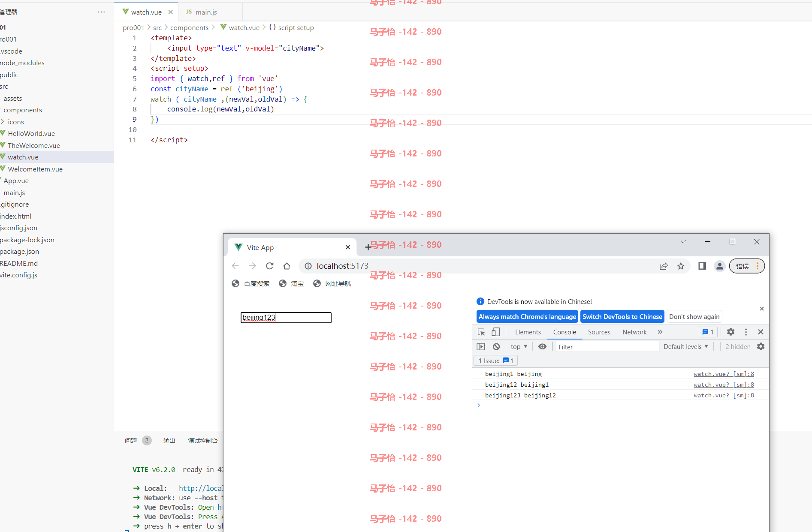Close the Vite App tab

tap(348, 247)
